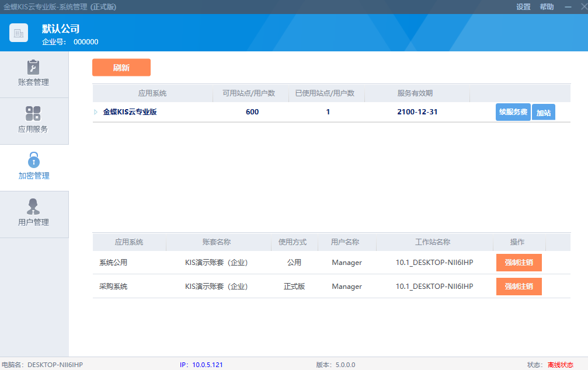Click the company building icon in header
This screenshot has height=370, width=588.
[19, 33]
